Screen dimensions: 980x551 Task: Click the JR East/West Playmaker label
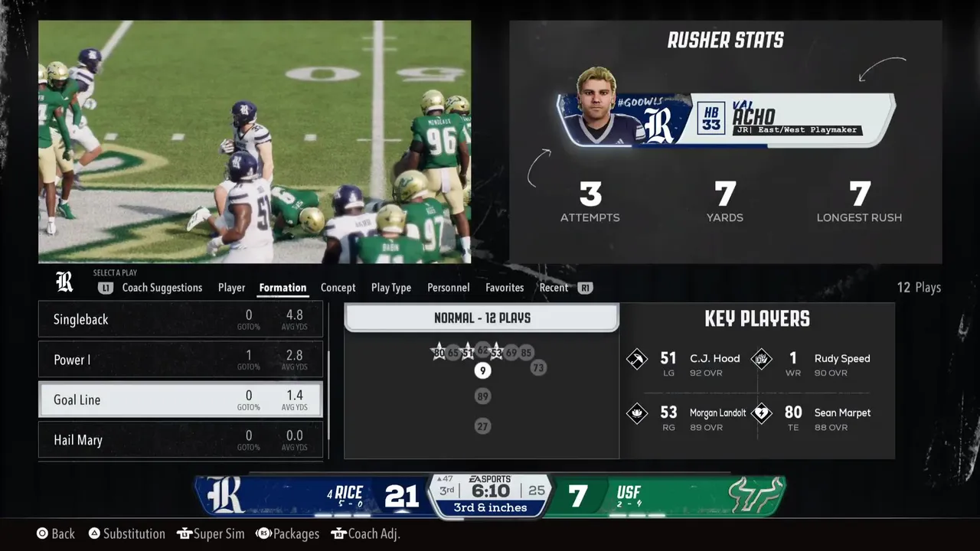798,131
